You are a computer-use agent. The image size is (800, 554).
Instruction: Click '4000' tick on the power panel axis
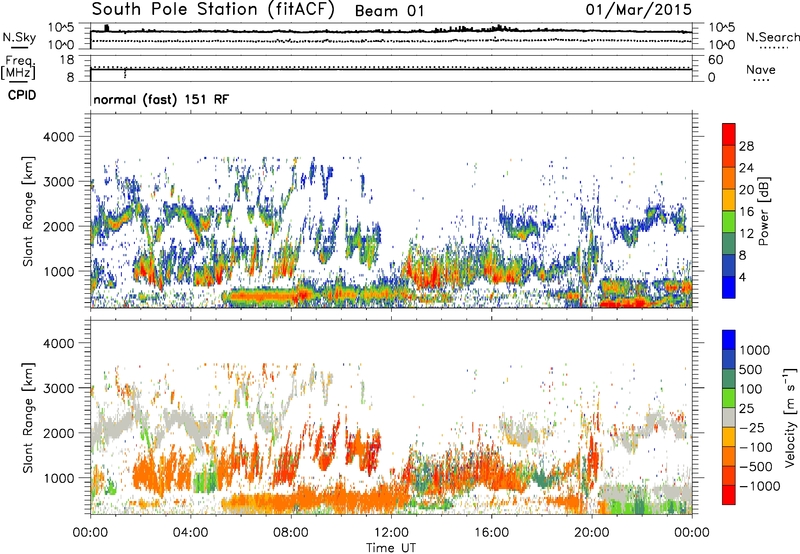coord(59,137)
